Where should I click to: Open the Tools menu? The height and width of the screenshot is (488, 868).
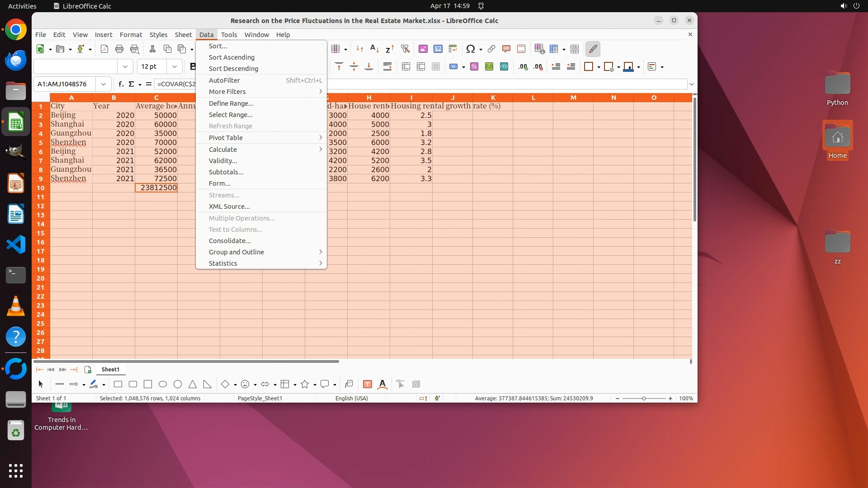tap(229, 35)
